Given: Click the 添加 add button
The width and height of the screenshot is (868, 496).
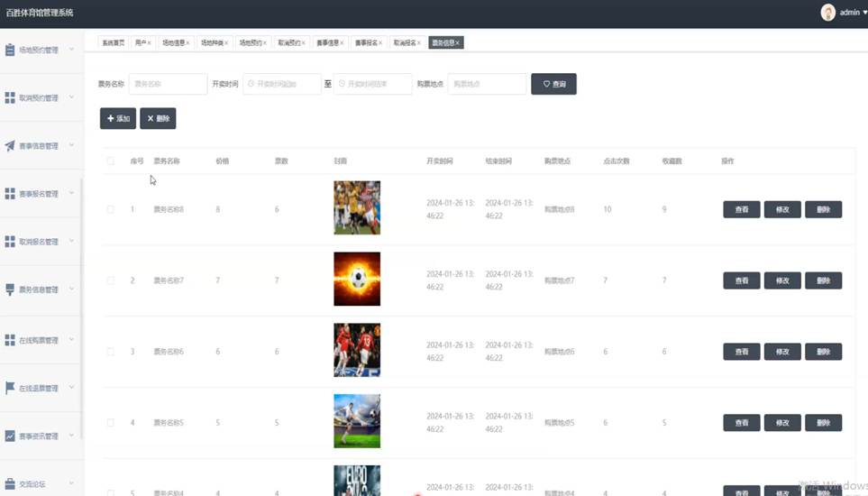Looking at the screenshot, I should 118,118.
